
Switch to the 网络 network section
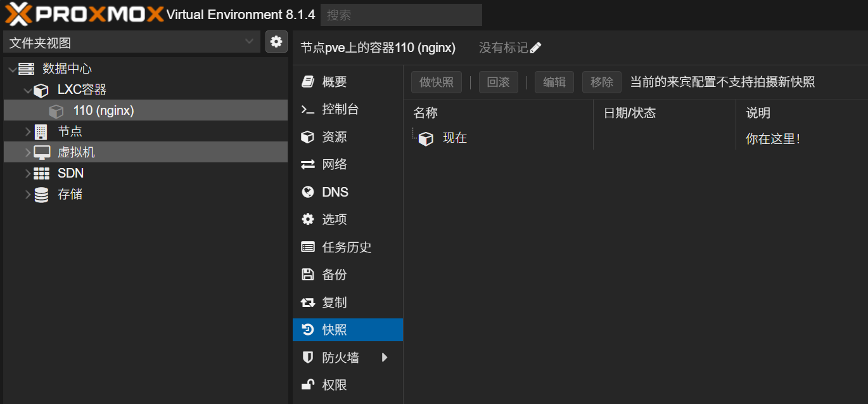[x=334, y=164]
